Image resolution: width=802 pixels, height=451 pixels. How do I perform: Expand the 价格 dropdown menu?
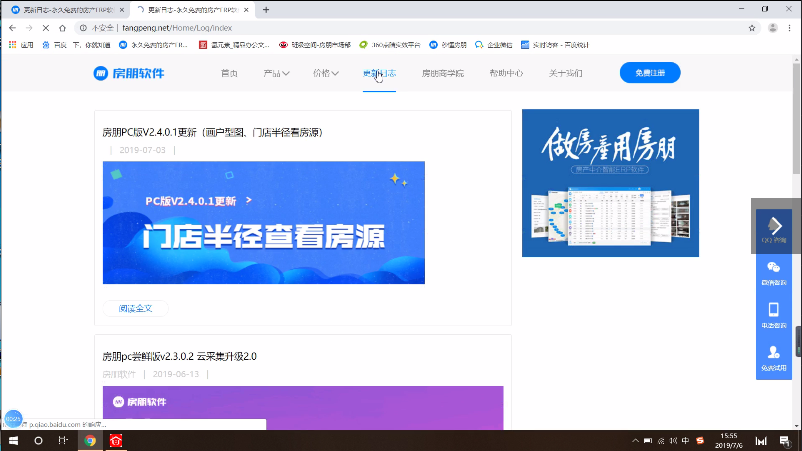[326, 73]
